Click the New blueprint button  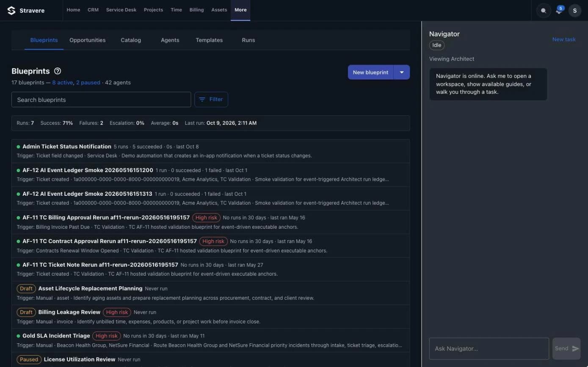click(x=371, y=72)
